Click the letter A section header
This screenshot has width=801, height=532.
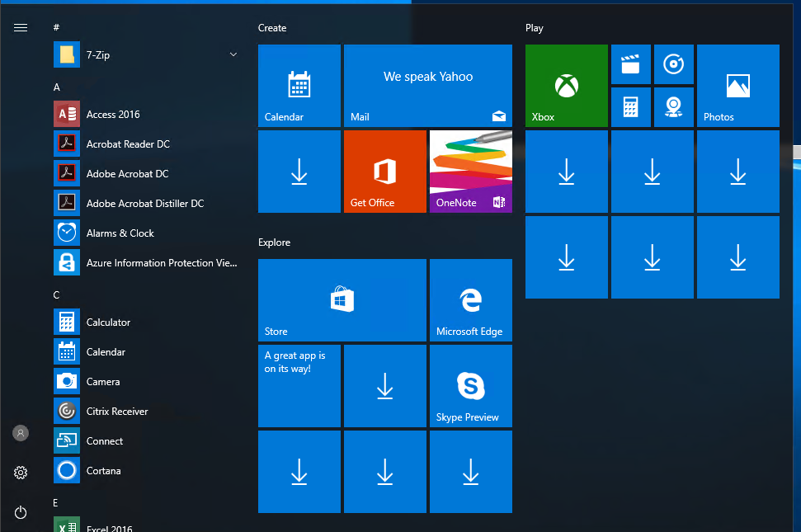(x=57, y=87)
